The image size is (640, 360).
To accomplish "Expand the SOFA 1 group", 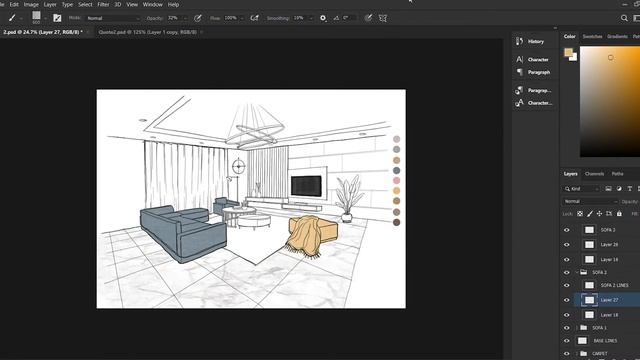I will (x=577, y=328).
